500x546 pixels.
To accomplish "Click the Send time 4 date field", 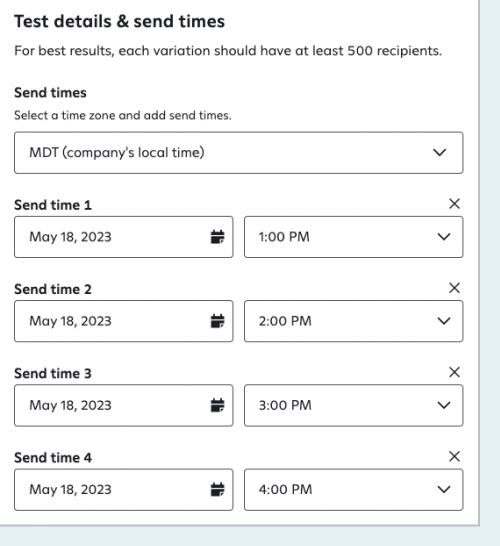I will tap(124, 490).
